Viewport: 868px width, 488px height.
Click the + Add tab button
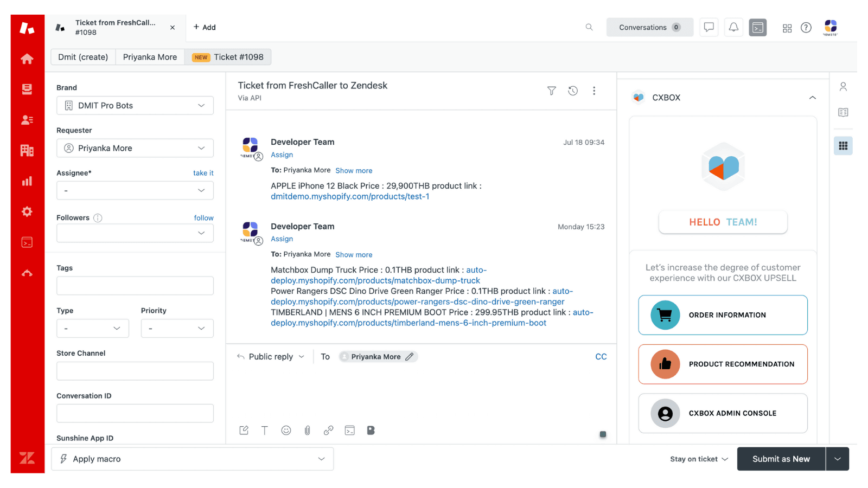pyautogui.click(x=205, y=27)
